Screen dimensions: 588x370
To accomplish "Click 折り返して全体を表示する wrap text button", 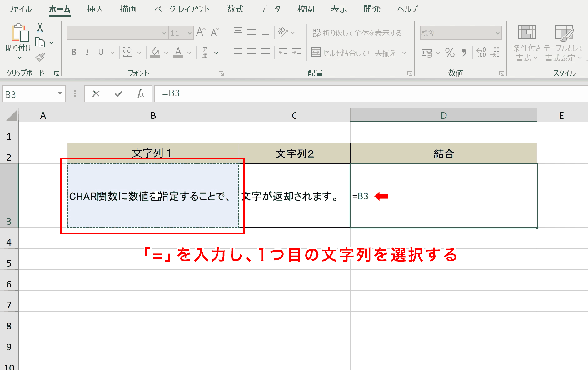I will coord(357,33).
